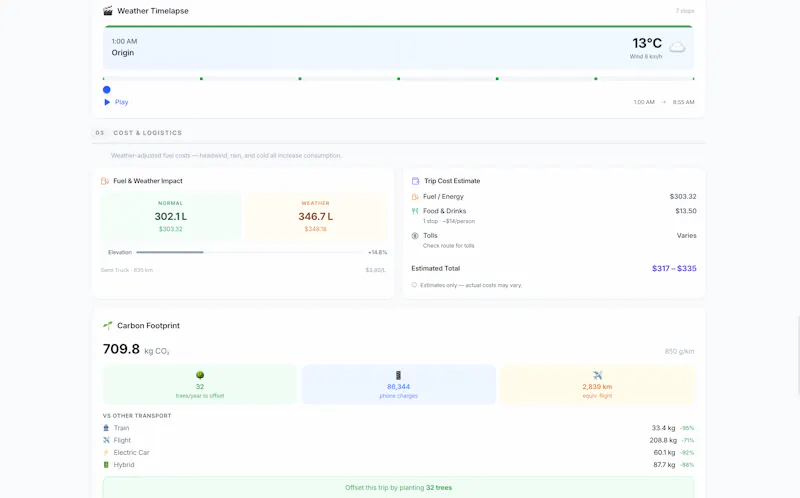Image resolution: width=800 pixels, height=498 pixels.
Task: Start the weather timelapse with Play
Action: click(116, 102)
